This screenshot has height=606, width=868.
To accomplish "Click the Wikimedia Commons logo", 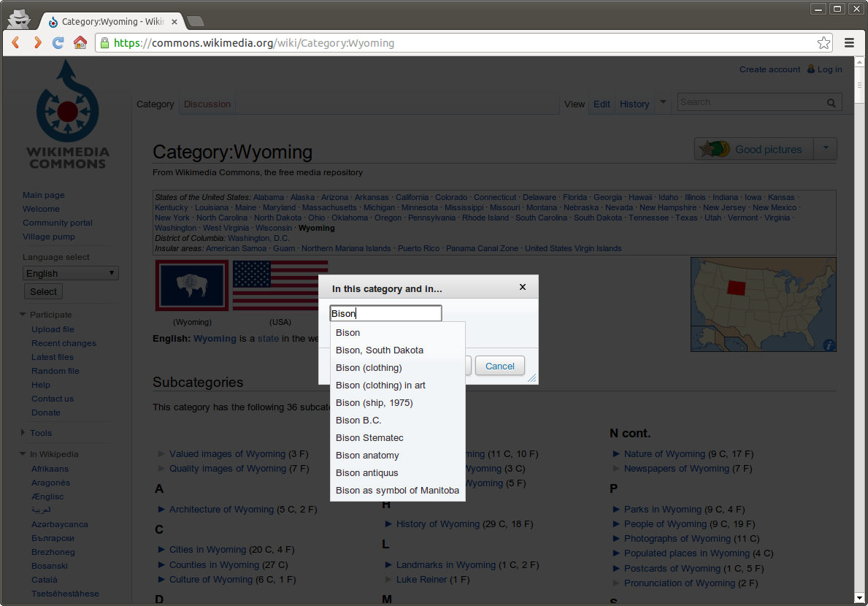I will 68,115.
